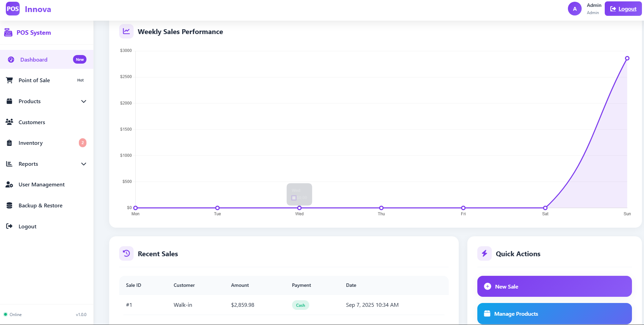Click the Weekly Sales chart icon
The height and width of the screenshot is (325, 644).
pos(126,31)
